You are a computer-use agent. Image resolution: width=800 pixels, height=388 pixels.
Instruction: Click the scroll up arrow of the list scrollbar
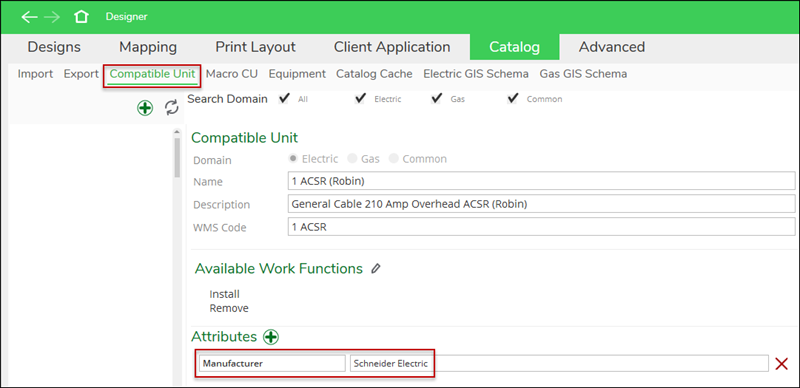[177, 132]
